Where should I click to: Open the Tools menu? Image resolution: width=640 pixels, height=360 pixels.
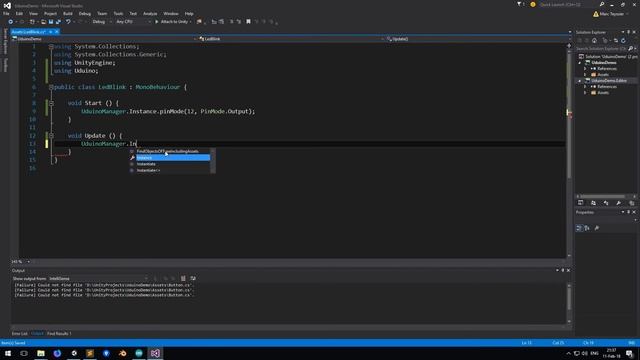[118, 13]
